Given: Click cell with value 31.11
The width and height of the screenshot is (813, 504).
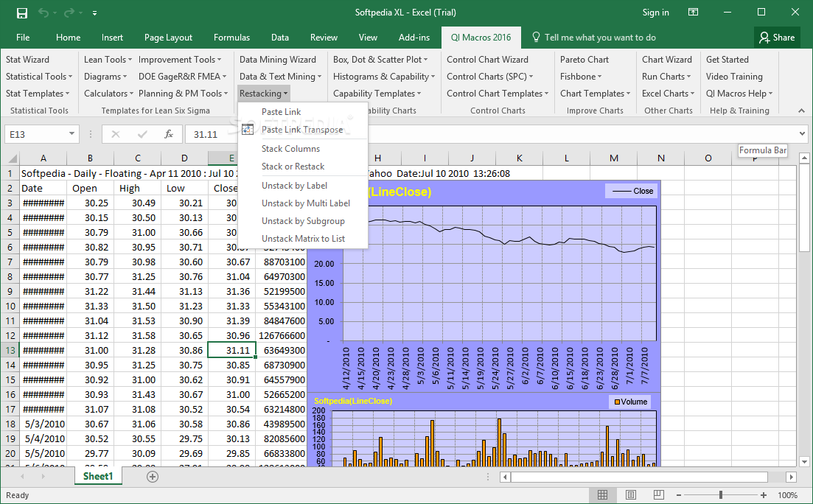Looking at the screenshot, I should tap(231, 350).
